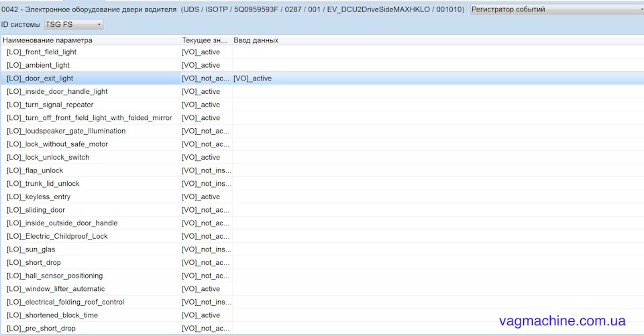The width and height of the screenshot is (644, 336).
Task: Click the Текущее значение column header
Action: [206, 40]
